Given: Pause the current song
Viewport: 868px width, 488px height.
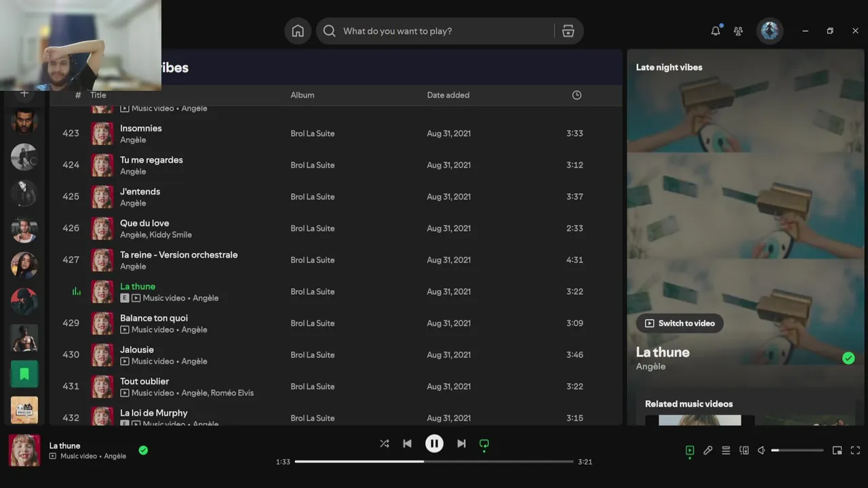Looking at the screenshot, I should coord(434,443).
